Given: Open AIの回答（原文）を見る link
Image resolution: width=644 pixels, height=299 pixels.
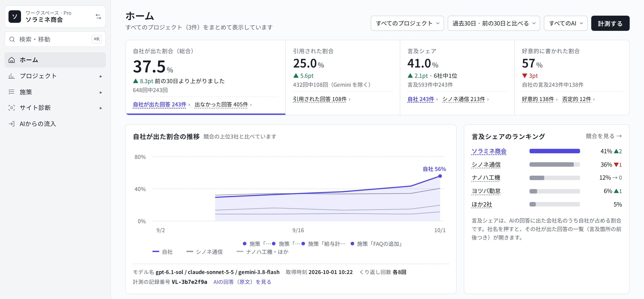Looking at the screenshot, I should pos(242,282).
